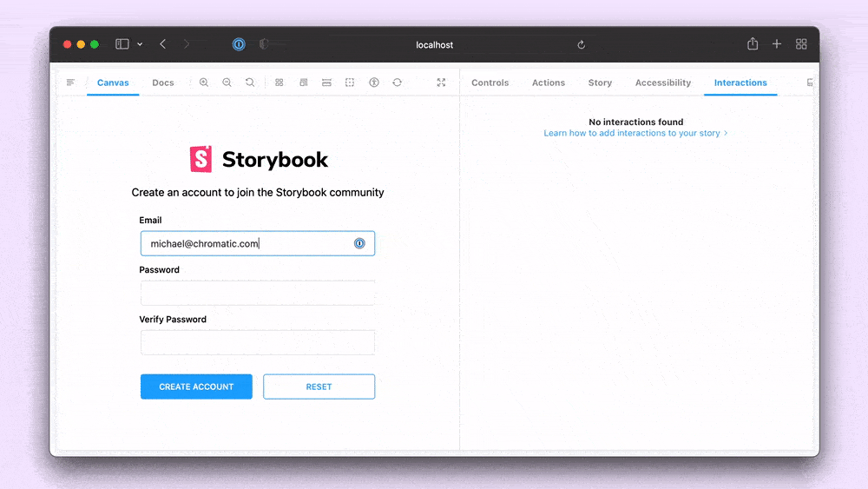
Task: Go back in browser history
Action: coord(163,43)
